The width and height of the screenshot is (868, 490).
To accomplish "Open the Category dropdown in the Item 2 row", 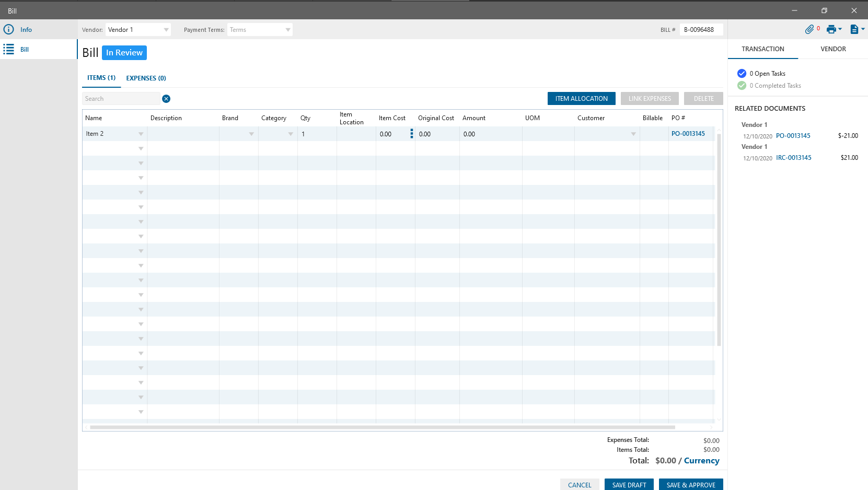I will (x=291, y=134).
